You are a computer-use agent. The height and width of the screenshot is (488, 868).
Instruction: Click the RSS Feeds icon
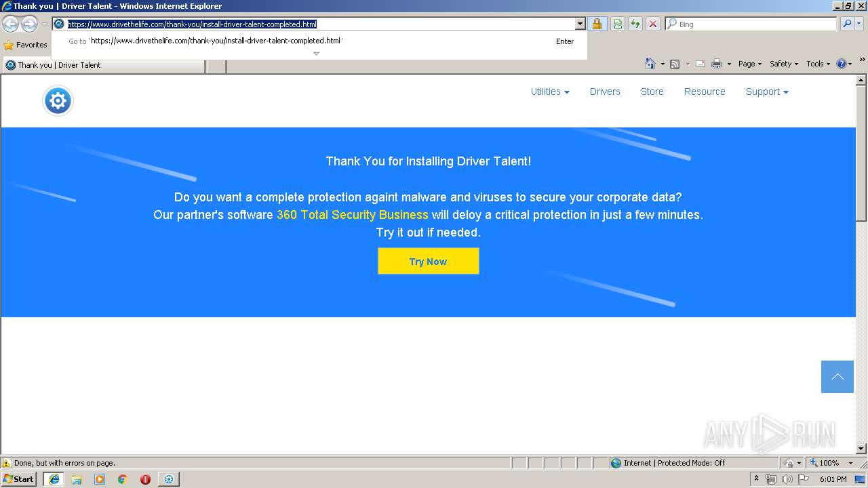(675, 64)
